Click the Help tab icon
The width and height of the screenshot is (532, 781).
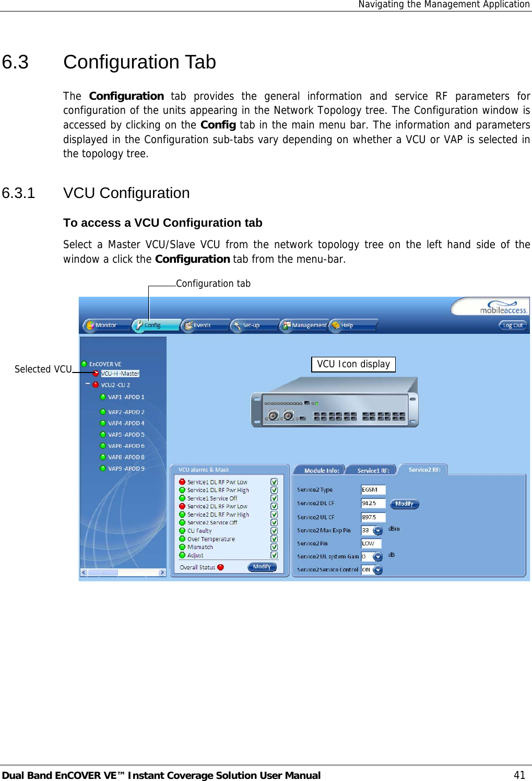(336, 325)
